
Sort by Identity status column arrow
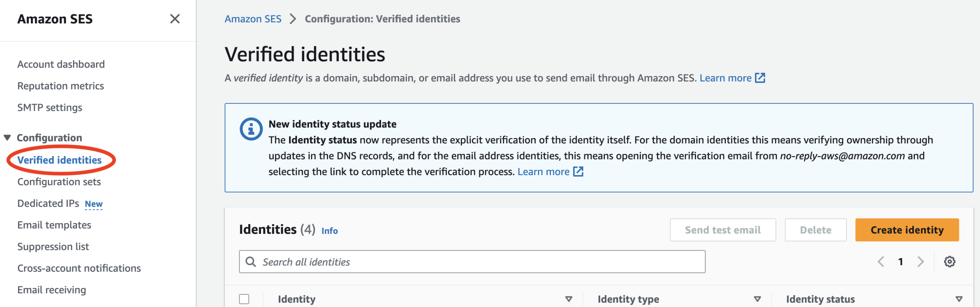click(959, 299)
